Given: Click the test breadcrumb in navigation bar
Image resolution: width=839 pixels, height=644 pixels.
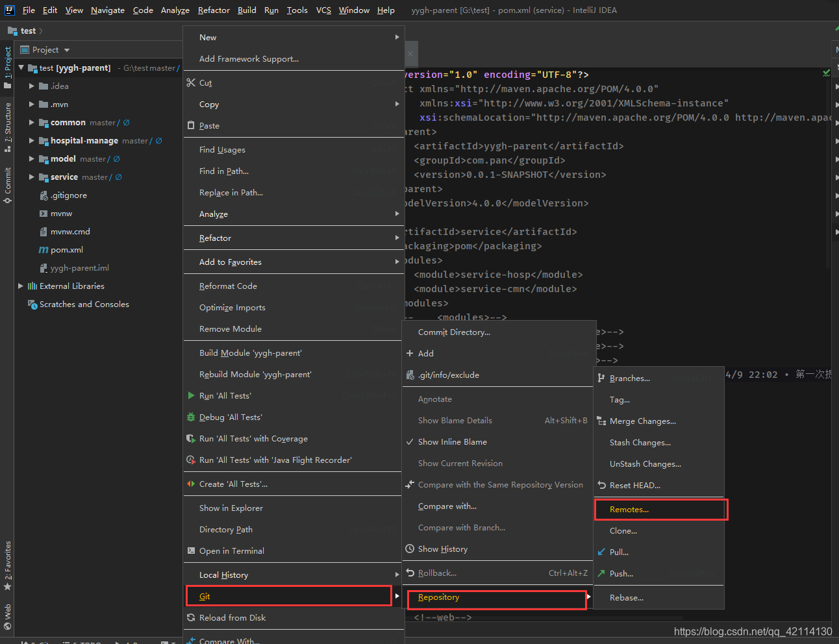Looking at the screenshot, I should point(28,31).
